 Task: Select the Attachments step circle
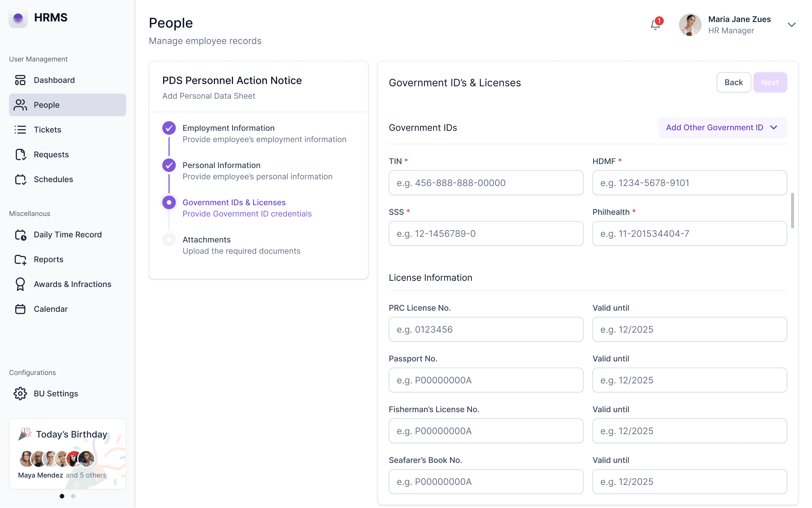click(169, 240)
